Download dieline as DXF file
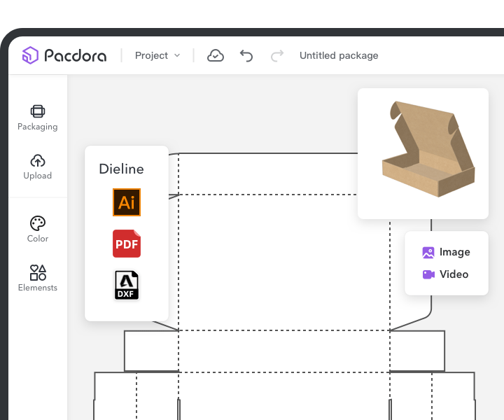 tap(127, 286)
